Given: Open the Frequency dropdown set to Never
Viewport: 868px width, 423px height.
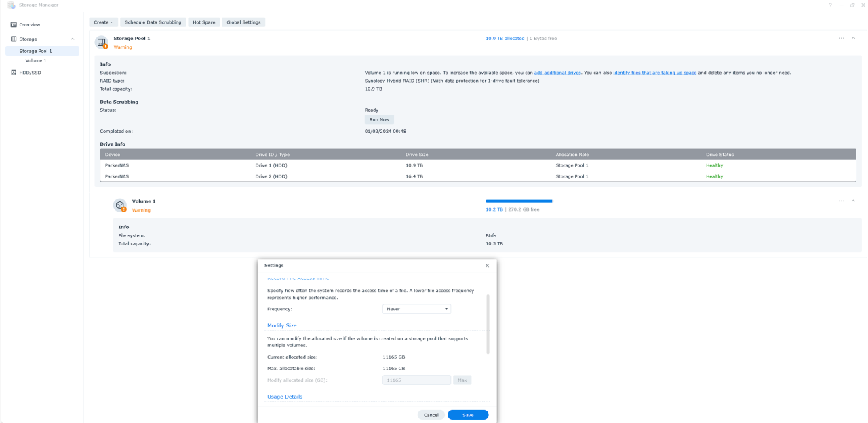Looking at the screenshot, I should [416, 309].
